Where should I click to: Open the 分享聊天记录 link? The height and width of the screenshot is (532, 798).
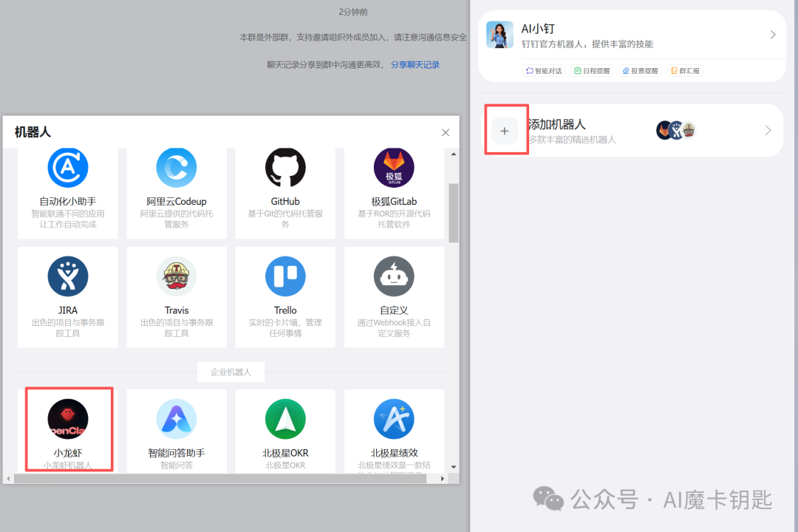click(x=415, y=65)
